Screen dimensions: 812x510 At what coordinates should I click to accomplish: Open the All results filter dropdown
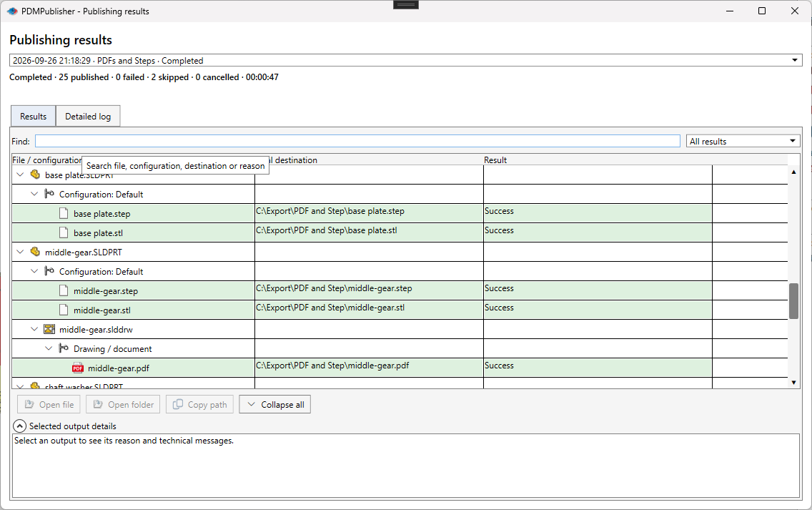[743, 141]
